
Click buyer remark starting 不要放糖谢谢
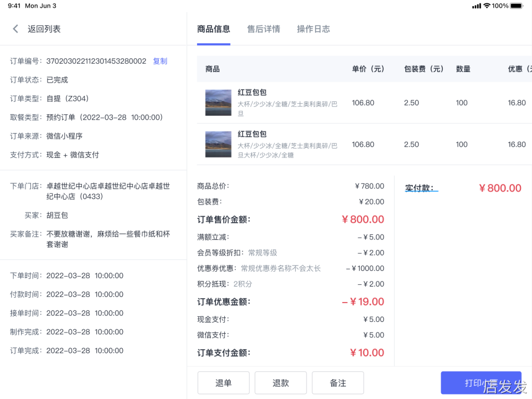[x=109, y=239]
